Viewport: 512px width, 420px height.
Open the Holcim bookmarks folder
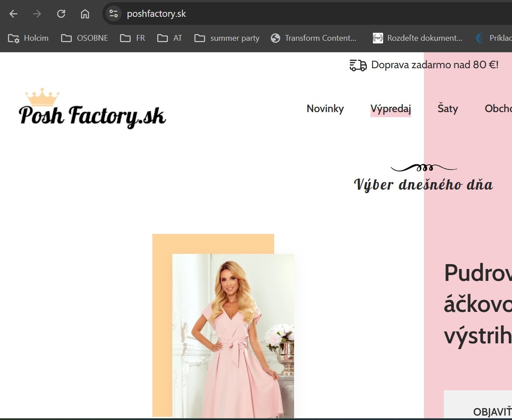point(28,38)
